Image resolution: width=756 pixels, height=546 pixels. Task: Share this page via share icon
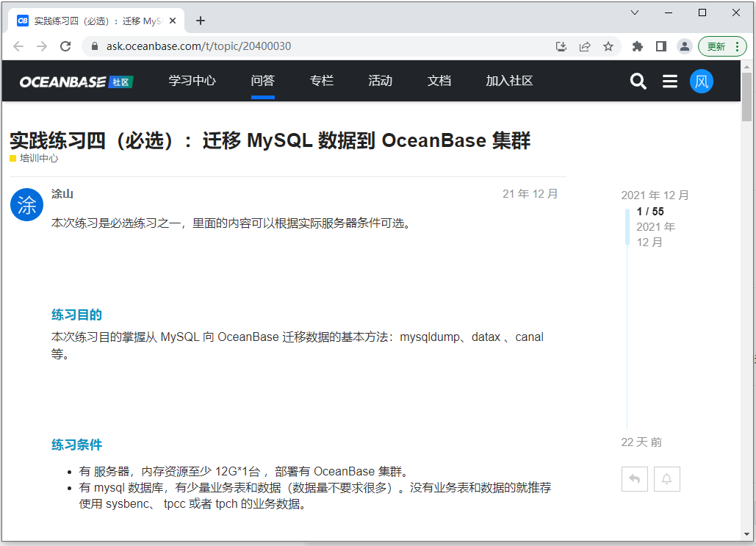584,46
